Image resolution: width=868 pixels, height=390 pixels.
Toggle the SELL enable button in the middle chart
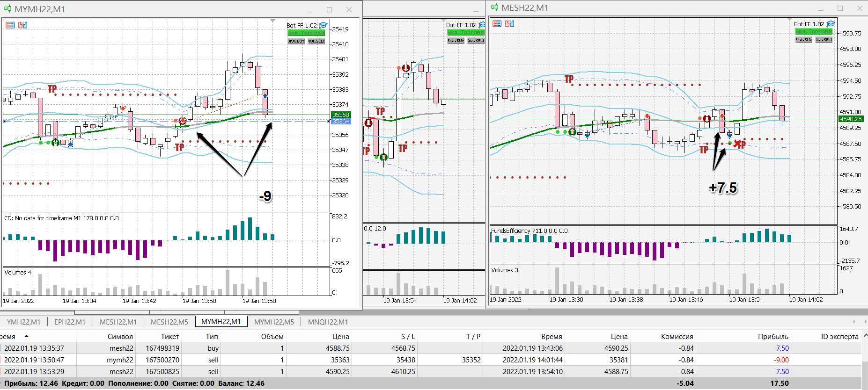coord(476,41)
